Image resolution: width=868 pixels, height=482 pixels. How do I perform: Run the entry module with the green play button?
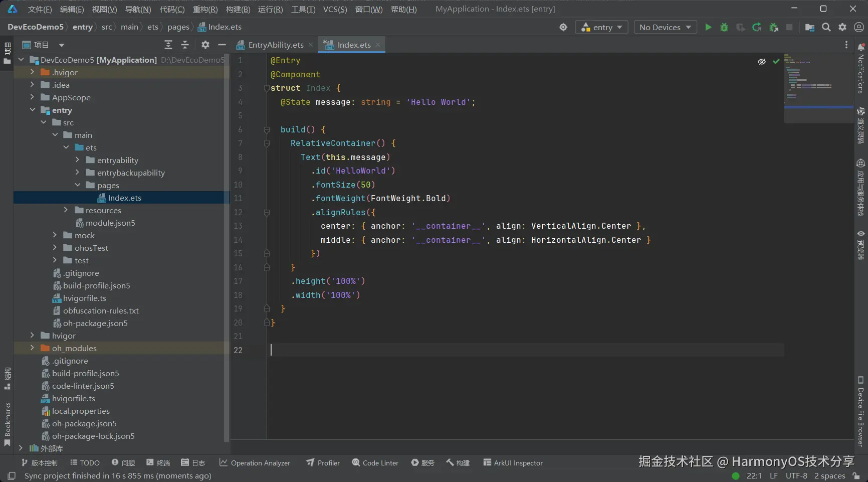(708, 27)
